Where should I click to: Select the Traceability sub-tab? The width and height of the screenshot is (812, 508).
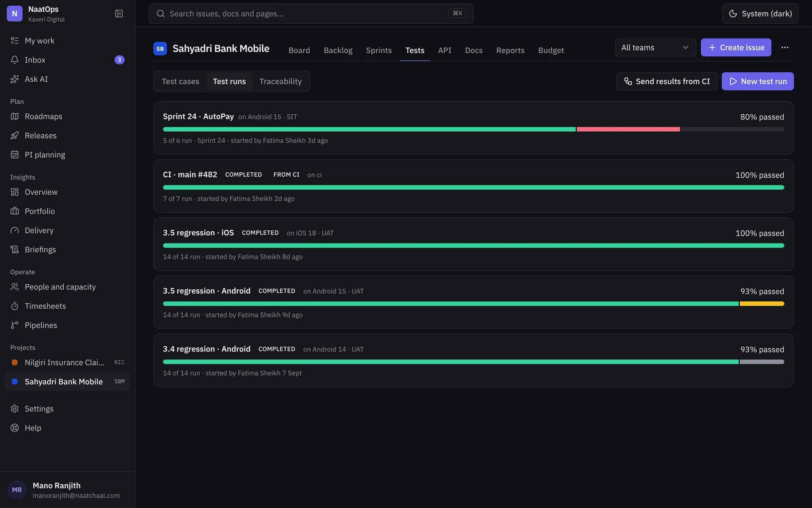point(280,81)
